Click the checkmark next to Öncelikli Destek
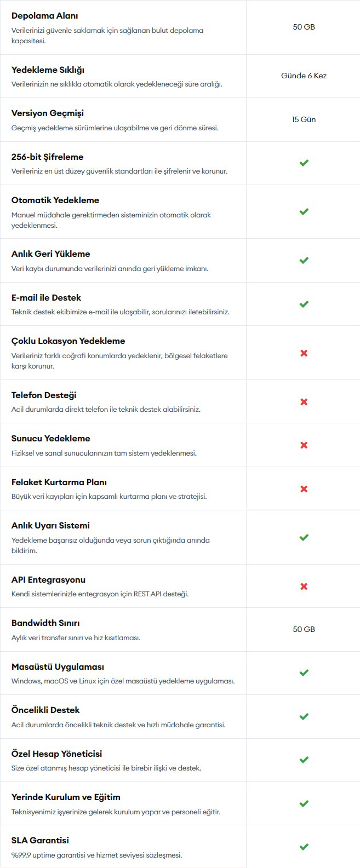Screen dimensions: 360x868 click(x=304, y=716)
